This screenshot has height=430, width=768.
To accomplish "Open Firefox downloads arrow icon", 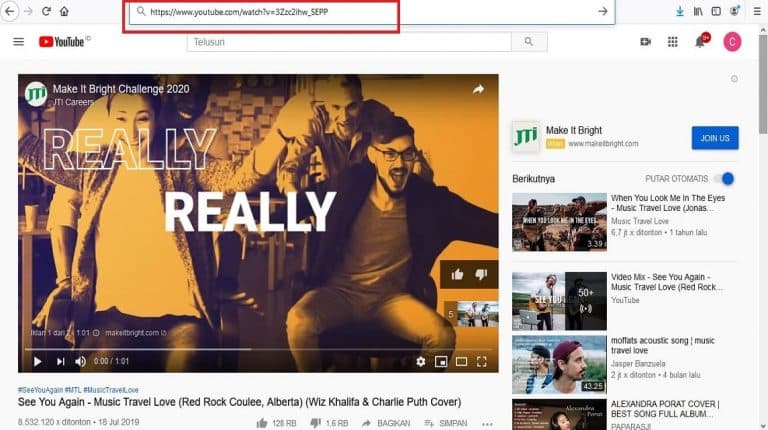I will tap(680, 11).
